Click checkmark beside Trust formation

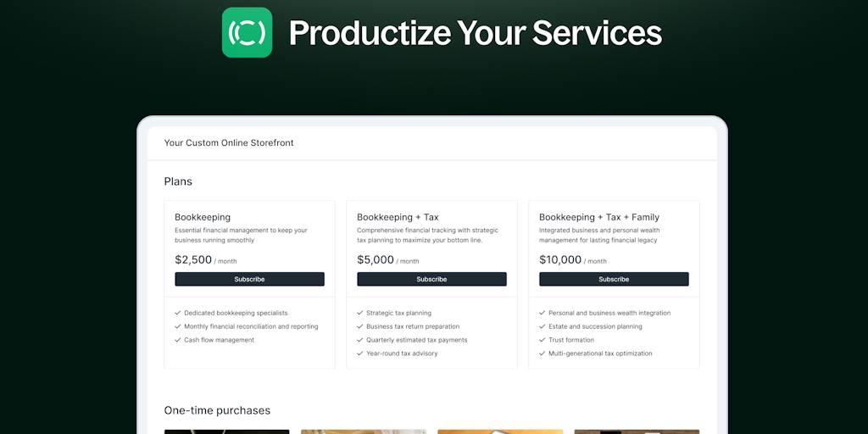pyautogui.click(x=542, y=340)
